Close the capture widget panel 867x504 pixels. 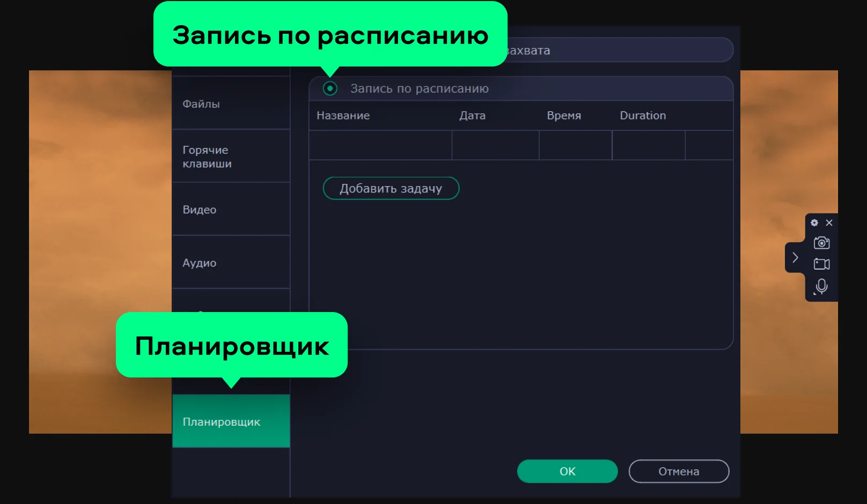point(829,223)
